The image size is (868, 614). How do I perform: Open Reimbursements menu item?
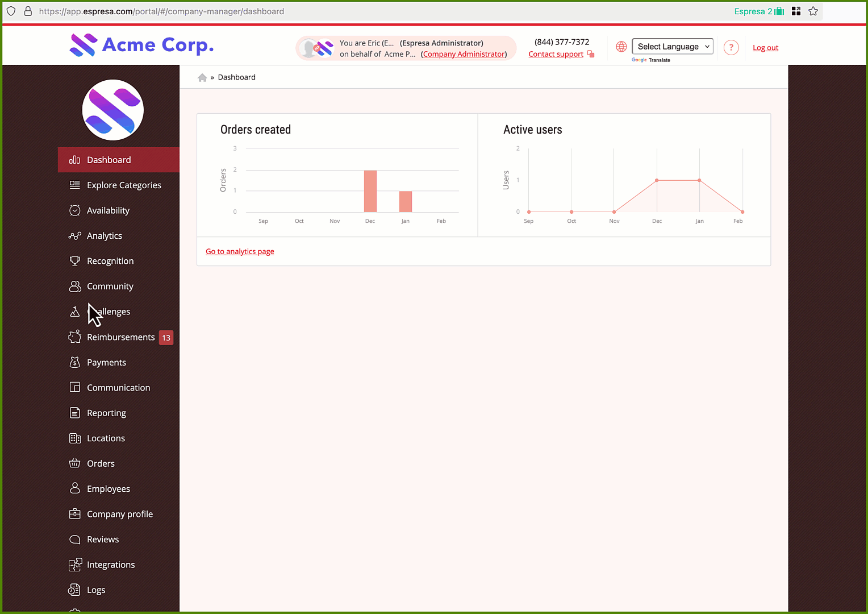coord(119,337)
